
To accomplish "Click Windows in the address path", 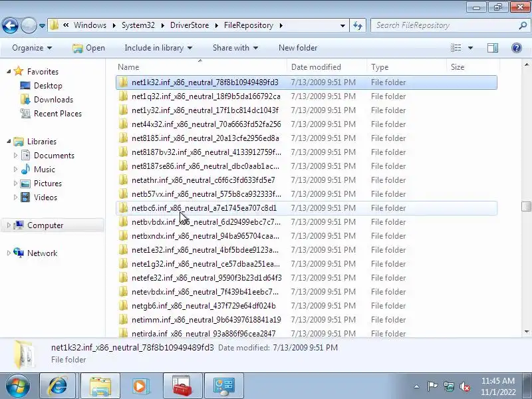I will coord(90,25).
